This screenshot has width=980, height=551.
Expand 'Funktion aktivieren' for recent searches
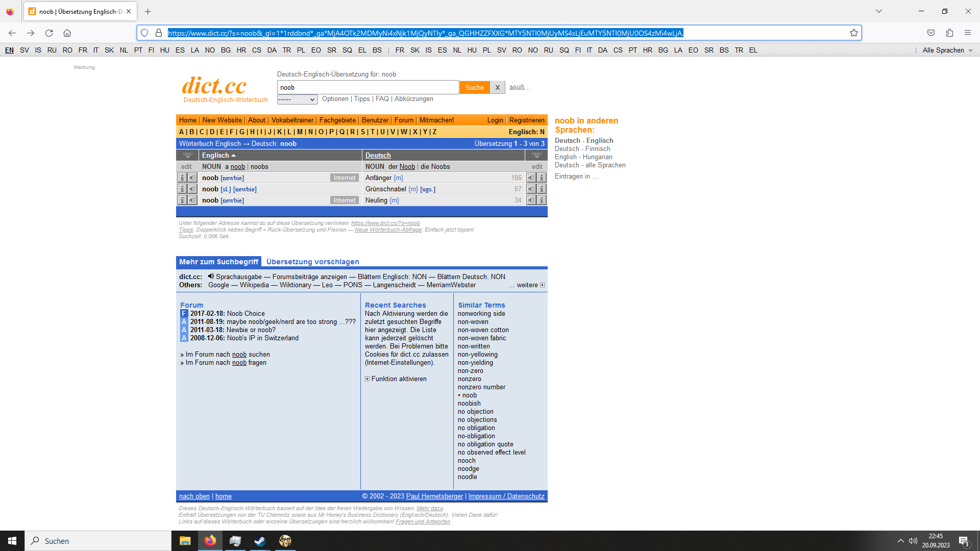point(367,379)
